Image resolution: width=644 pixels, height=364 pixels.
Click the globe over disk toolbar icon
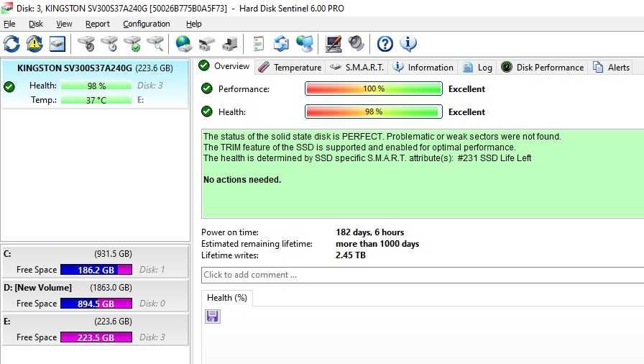tap(183, 44)
